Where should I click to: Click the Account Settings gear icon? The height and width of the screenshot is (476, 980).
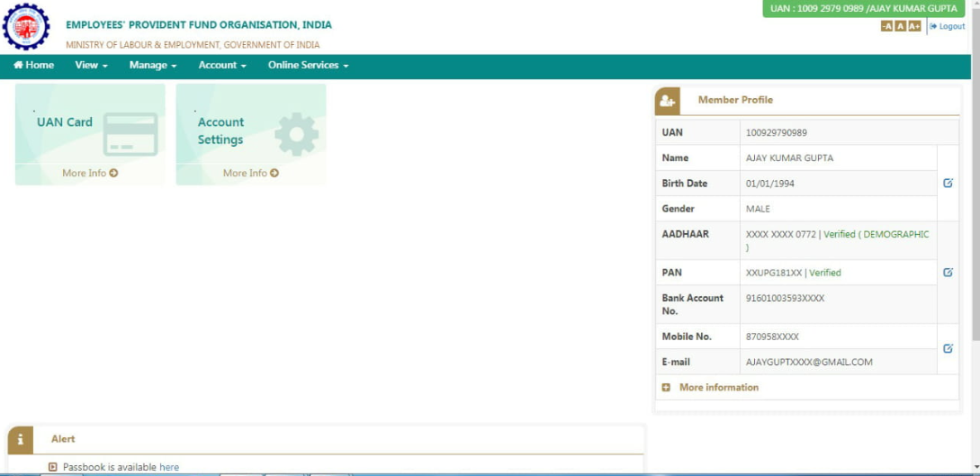click(x=296, y=135)
